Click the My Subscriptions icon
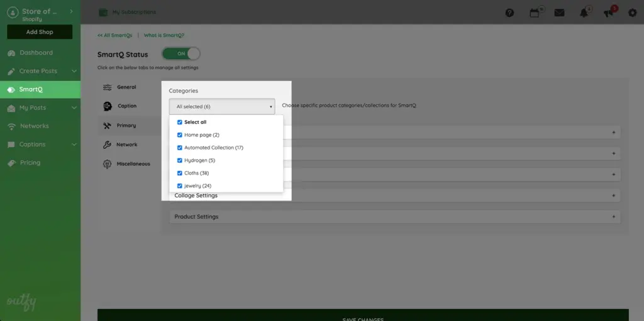 pyautogui.click(x=103, y=13)
